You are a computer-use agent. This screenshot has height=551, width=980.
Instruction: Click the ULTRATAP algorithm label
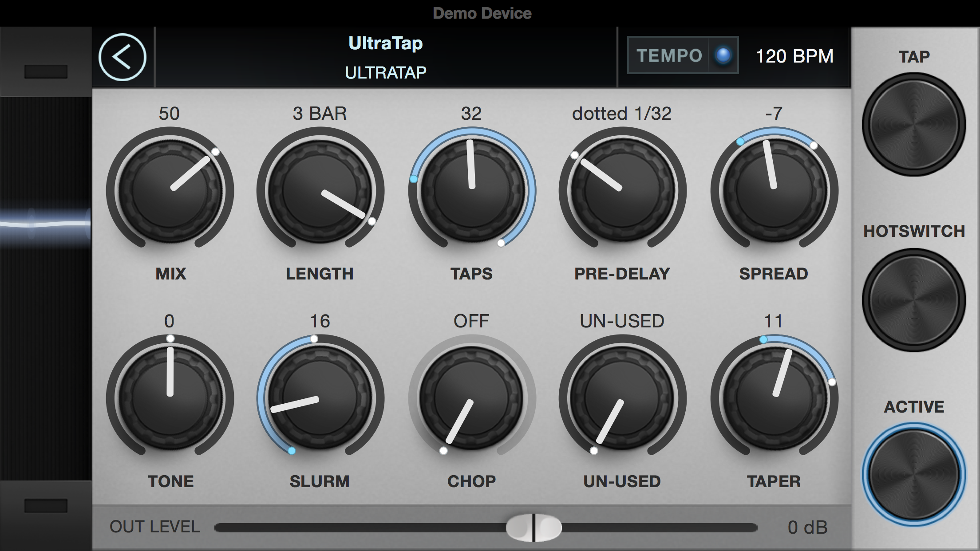(385, 72)
